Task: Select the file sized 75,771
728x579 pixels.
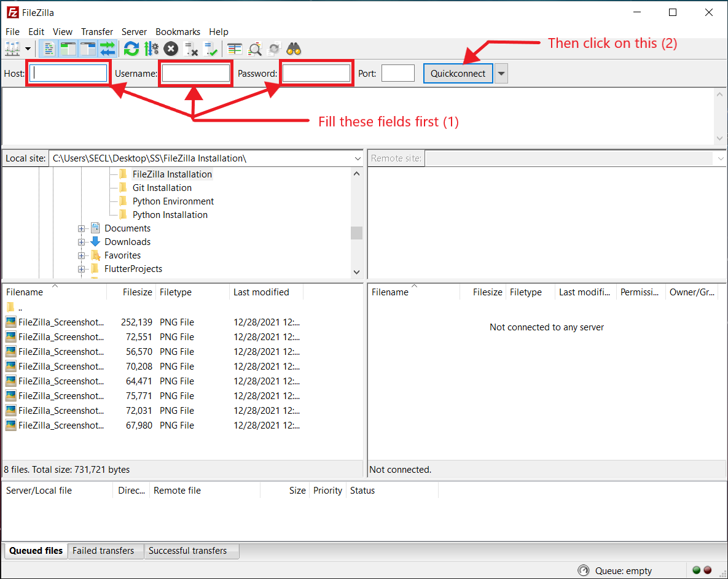Action: tap(152, 396)
